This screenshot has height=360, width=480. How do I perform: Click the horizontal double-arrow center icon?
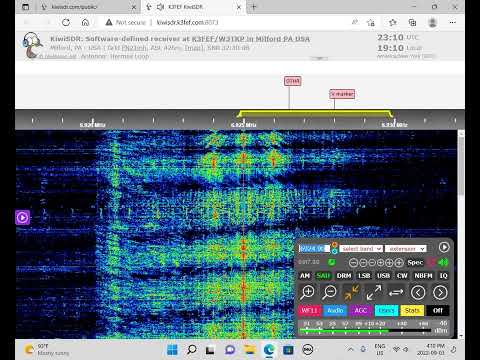click(396, 292)
